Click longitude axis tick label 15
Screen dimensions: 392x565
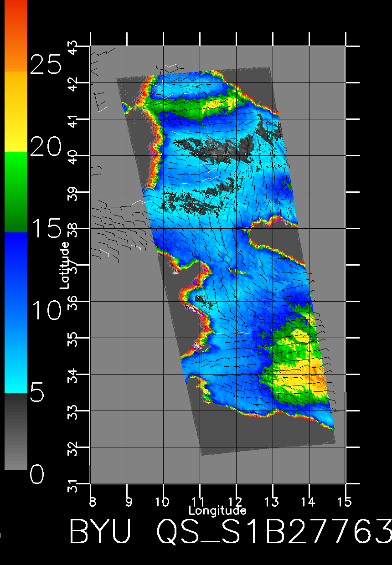345,501
